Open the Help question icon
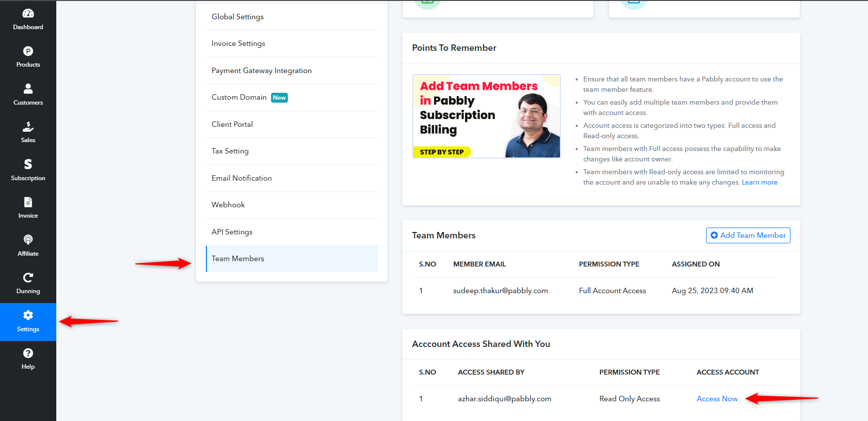The width and height of the screenshot is (868, 421). 28,353
